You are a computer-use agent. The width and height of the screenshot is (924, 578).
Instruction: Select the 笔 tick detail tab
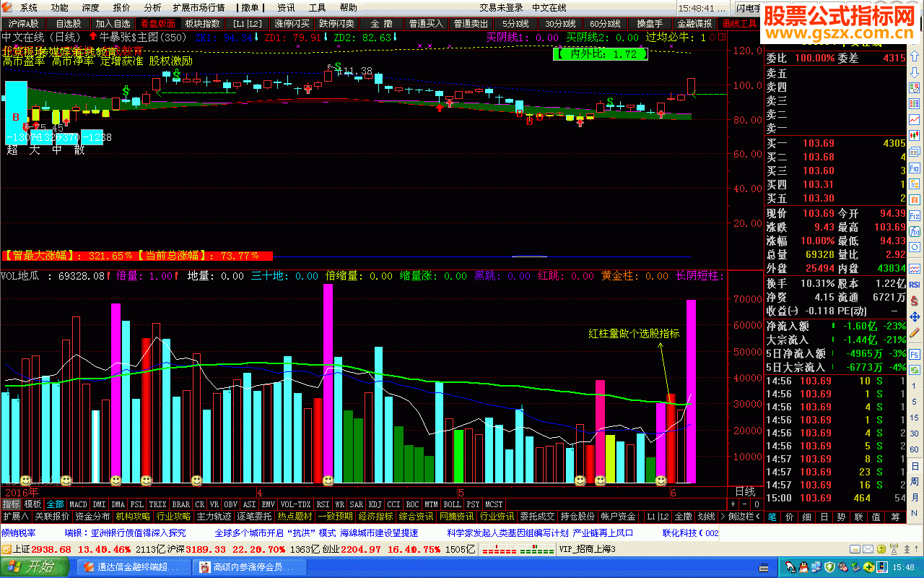772,517
